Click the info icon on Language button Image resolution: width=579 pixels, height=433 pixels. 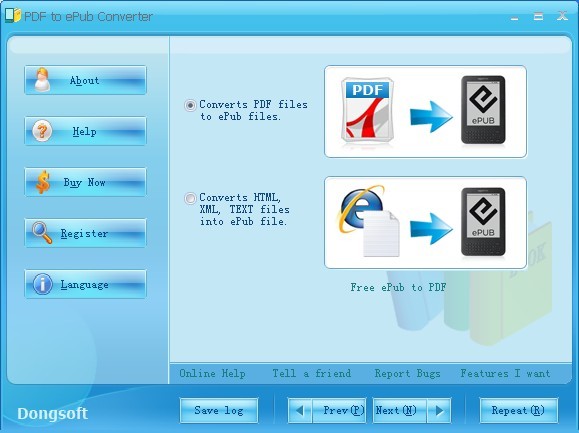42,284
